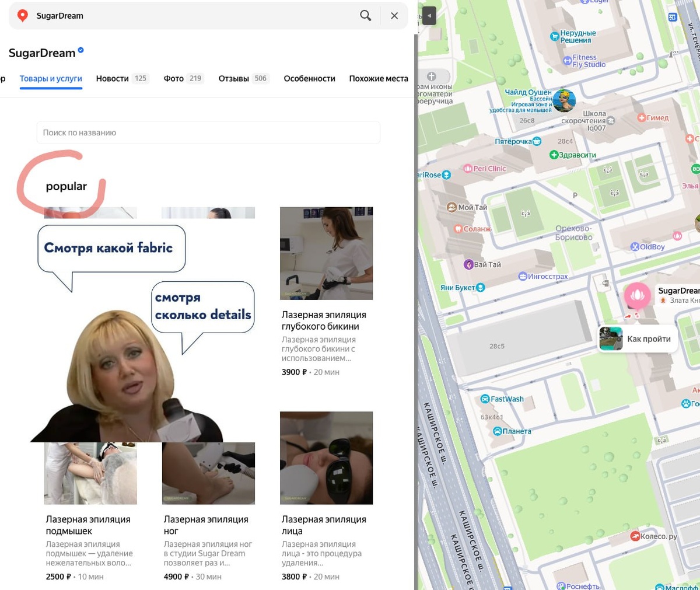The width and height of the screenshot is (700, 590).
Task: Open Лазерная эпиляция глубокого бикини title
Action: (x=324, y=320)
